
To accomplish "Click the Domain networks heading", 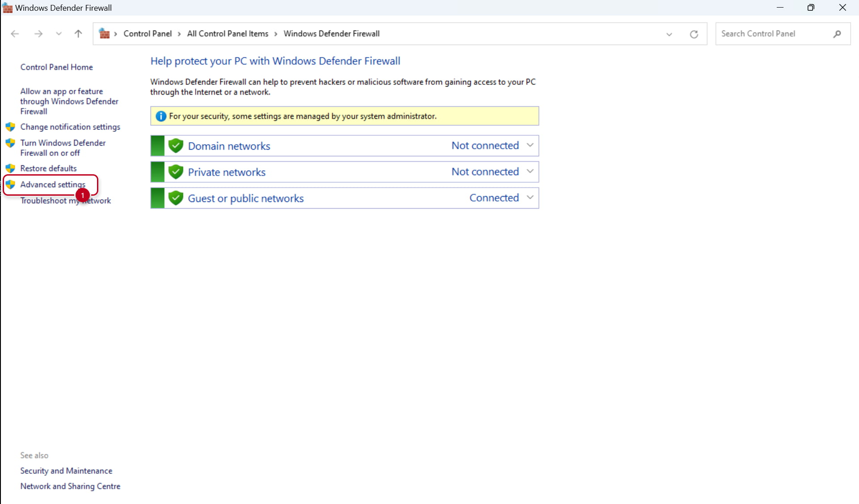I will [229, 146].
